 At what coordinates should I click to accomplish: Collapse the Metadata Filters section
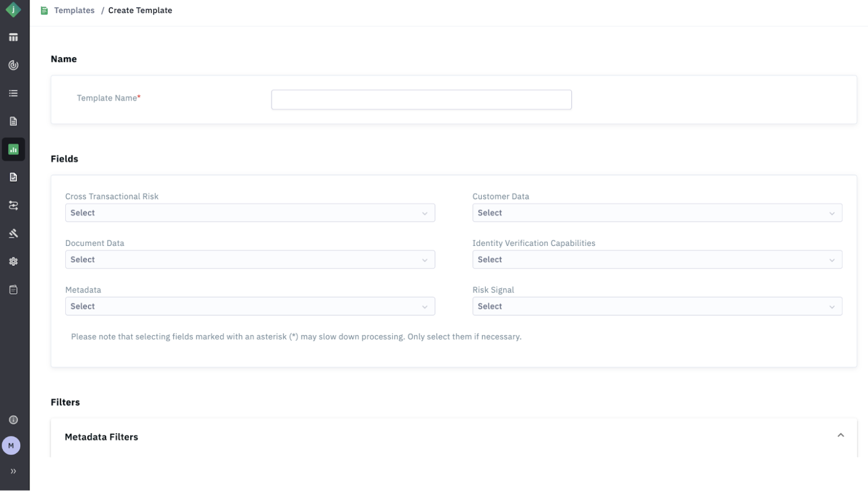(840, 435)
